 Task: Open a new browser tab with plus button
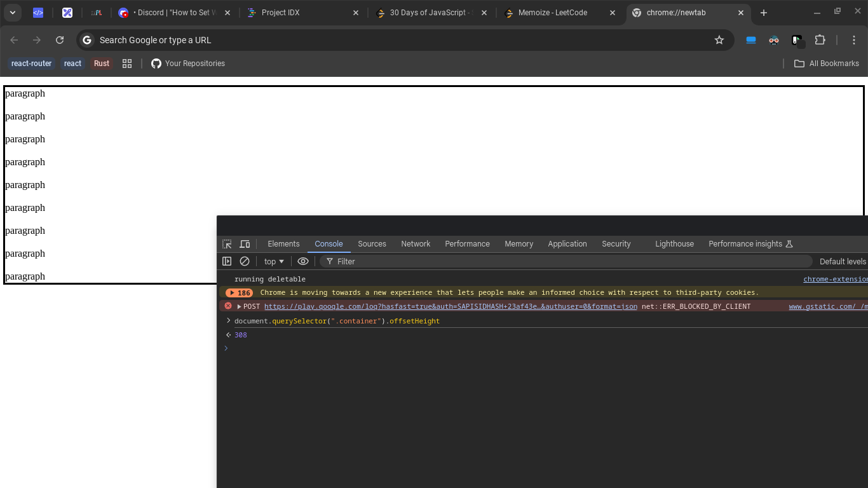(764, 13)
